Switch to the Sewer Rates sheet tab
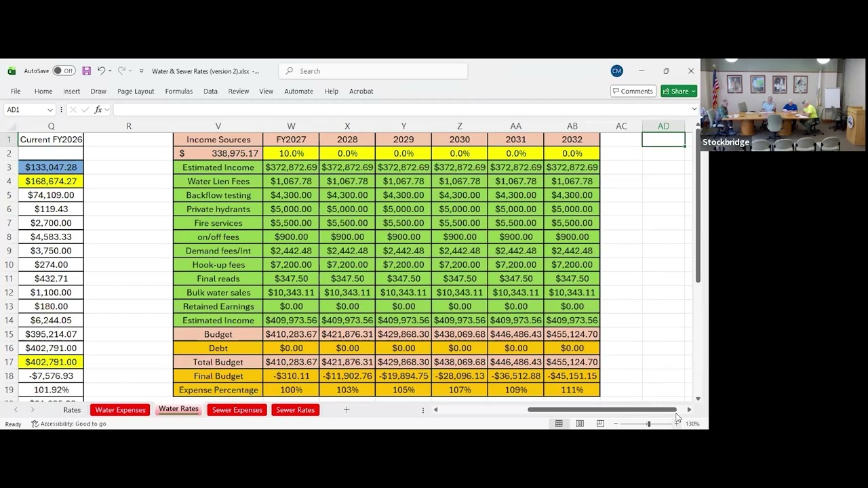Image resolution: width=868 pixels, height=488 pixels. tap(296, 410)
